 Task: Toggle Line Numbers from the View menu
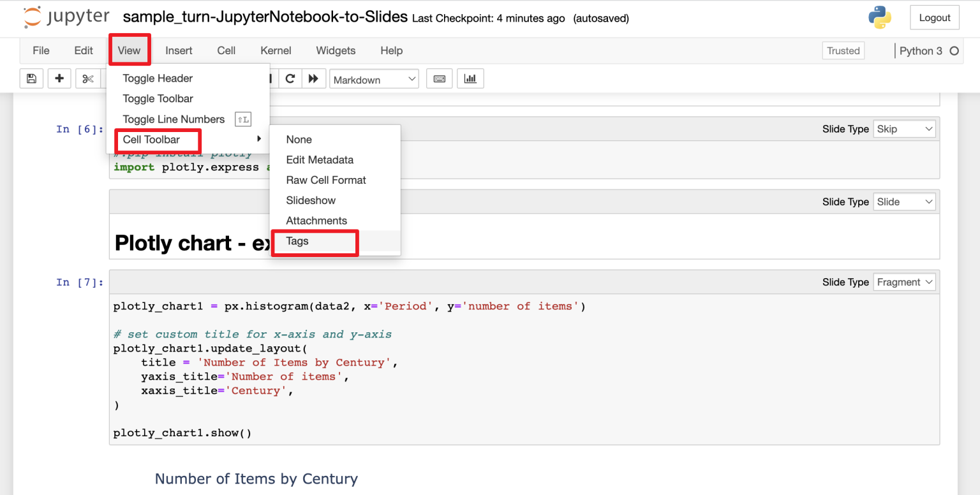click(x=173, y=119)
